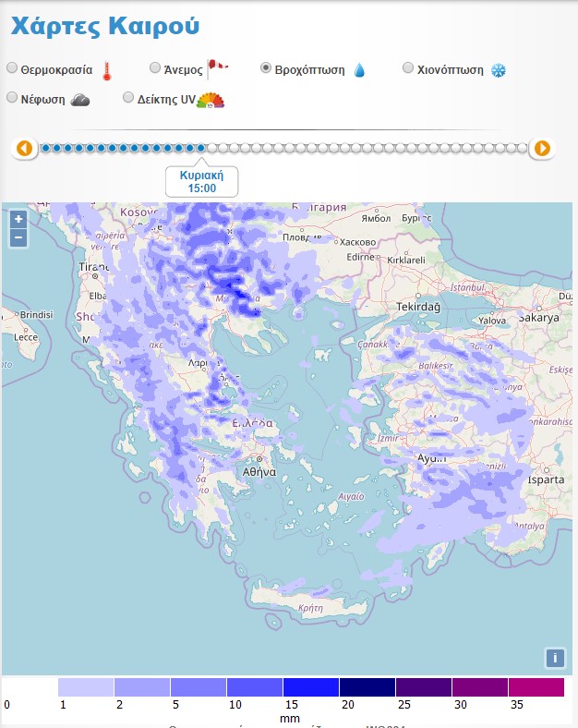The image size is (578, 728).
Task: Click the 15-20 mm dark blue legend swatch
Action: (310, 687)
